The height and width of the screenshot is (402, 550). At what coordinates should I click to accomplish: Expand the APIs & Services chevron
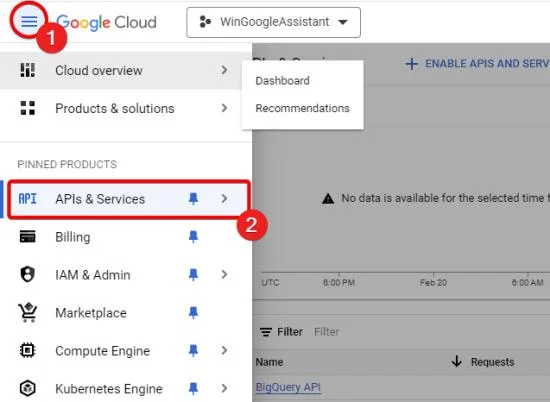pos(224,199)
